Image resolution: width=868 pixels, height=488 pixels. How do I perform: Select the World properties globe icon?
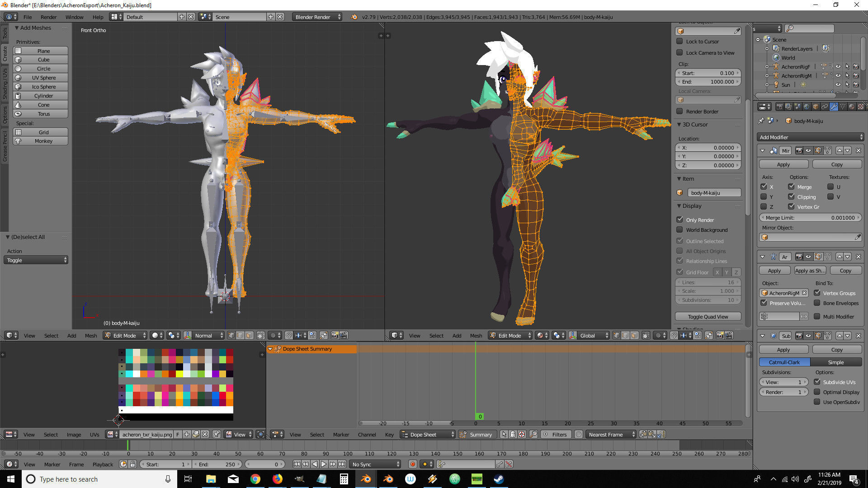(807, 107)
